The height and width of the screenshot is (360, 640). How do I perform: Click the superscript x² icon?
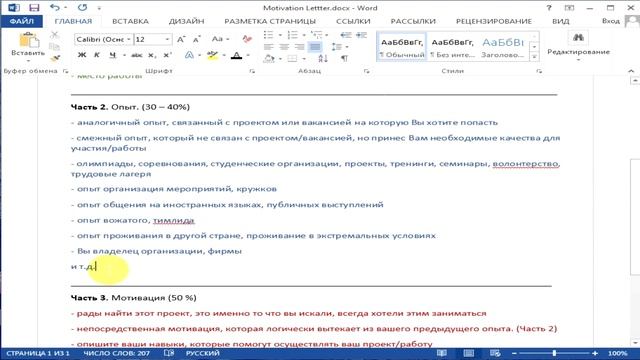tap(167, 56)
